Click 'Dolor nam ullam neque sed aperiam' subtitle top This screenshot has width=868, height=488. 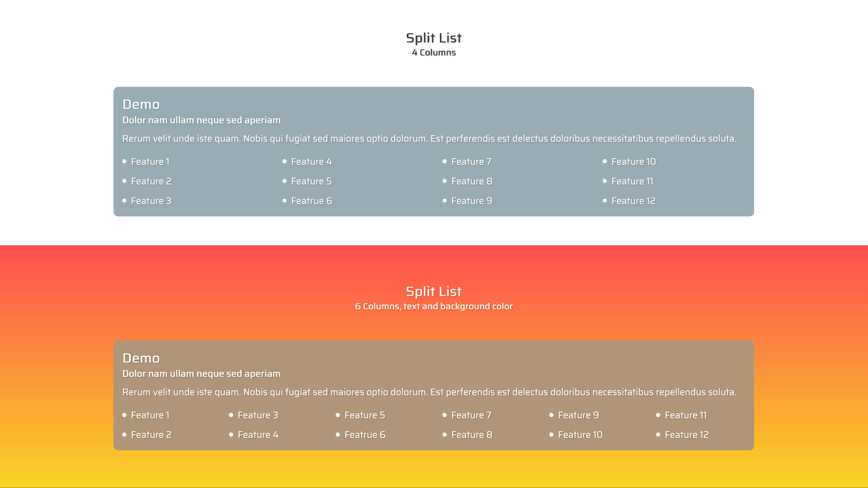coord(202,120)
